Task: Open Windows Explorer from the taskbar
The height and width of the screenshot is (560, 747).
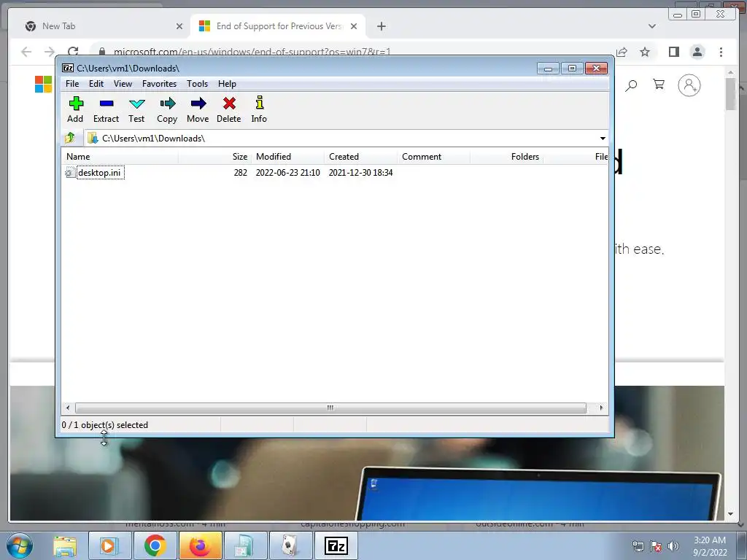Action: 65,545
